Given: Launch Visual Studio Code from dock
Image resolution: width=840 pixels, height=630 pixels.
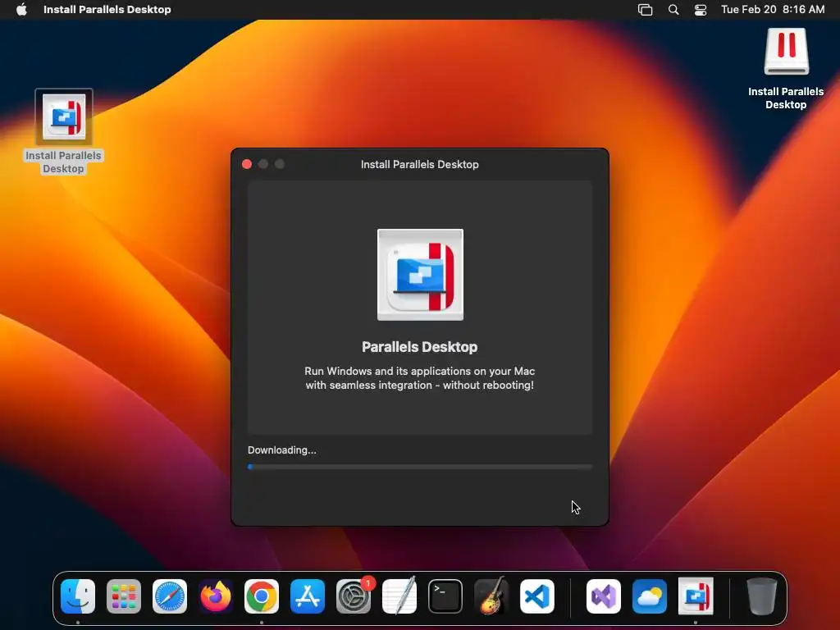Looking at the screenshot, I should (x=537, y=596).
